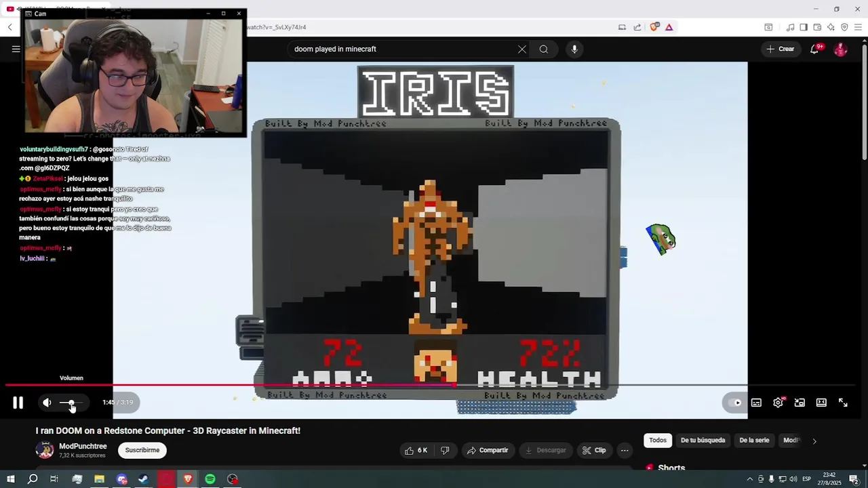Open the Brave Rewards triangle icon

pos(669,27)
